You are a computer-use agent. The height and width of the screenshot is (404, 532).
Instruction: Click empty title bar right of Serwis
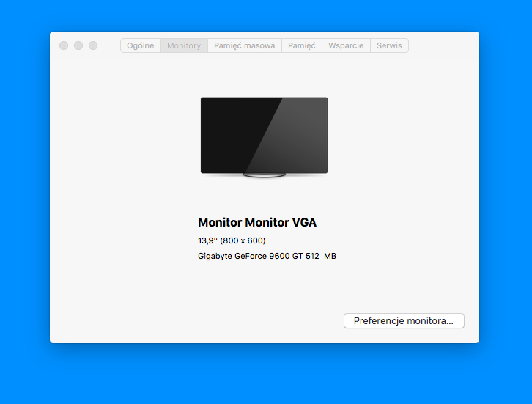coord(443,45)
